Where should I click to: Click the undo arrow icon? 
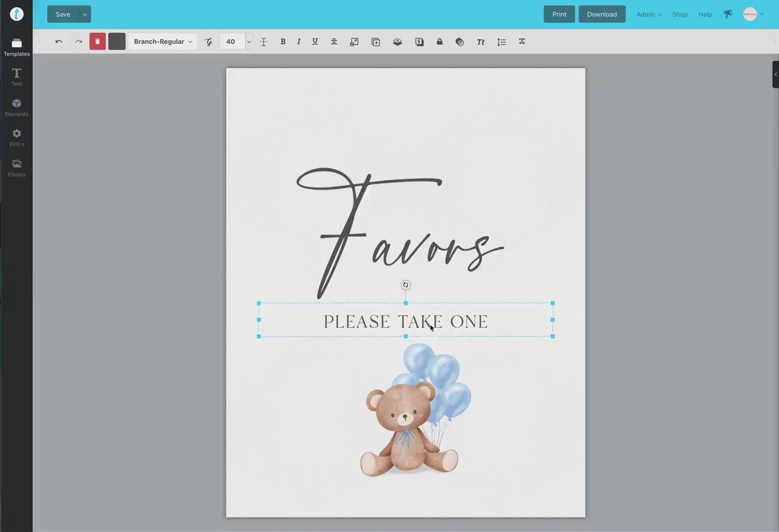[x=58, y=41]
